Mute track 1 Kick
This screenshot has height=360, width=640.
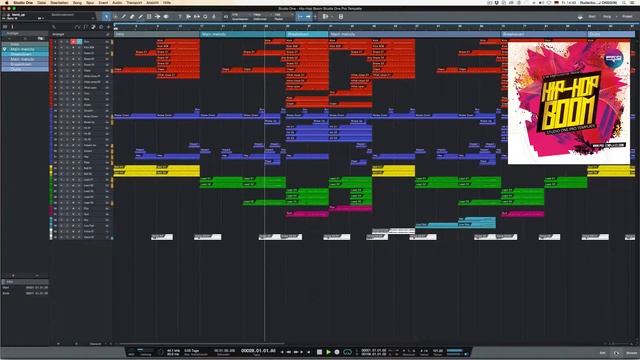(61, 42)
